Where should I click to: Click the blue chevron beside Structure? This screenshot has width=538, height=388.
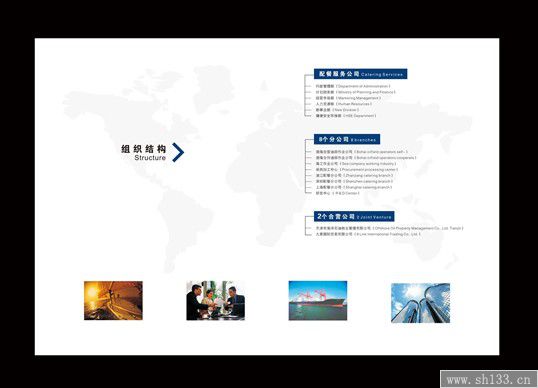point(178,152)
